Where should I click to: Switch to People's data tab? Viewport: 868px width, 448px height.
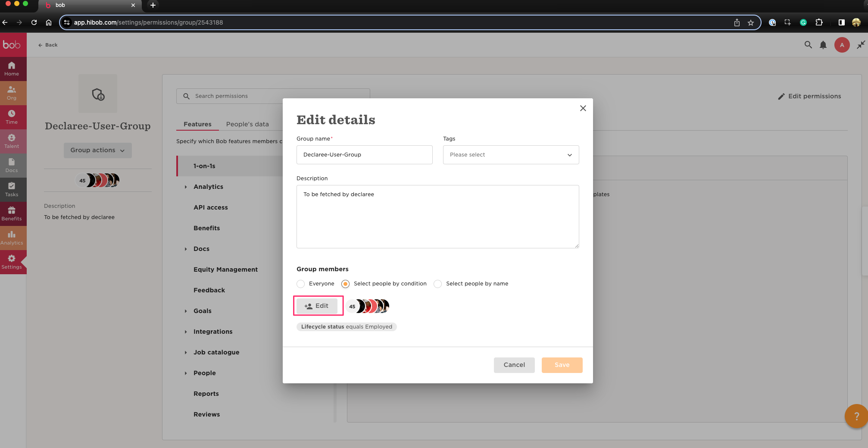(x=247, y=124)
